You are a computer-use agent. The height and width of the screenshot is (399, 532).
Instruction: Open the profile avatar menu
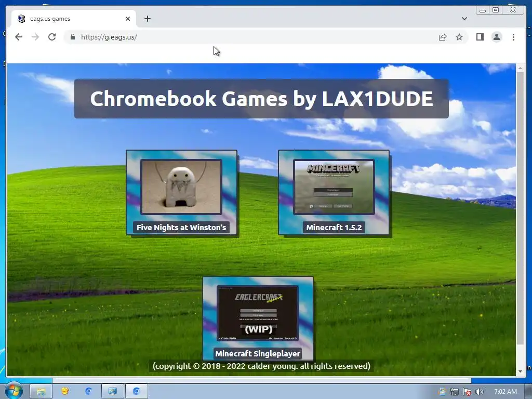(x=496, y=37)
